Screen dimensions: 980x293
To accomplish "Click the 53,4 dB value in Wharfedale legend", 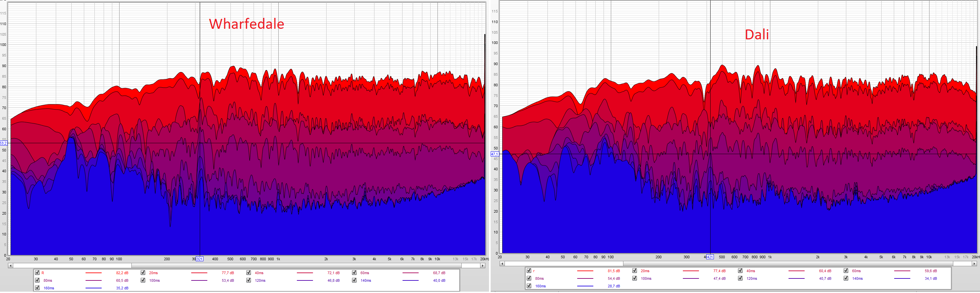I will point(228,280).
